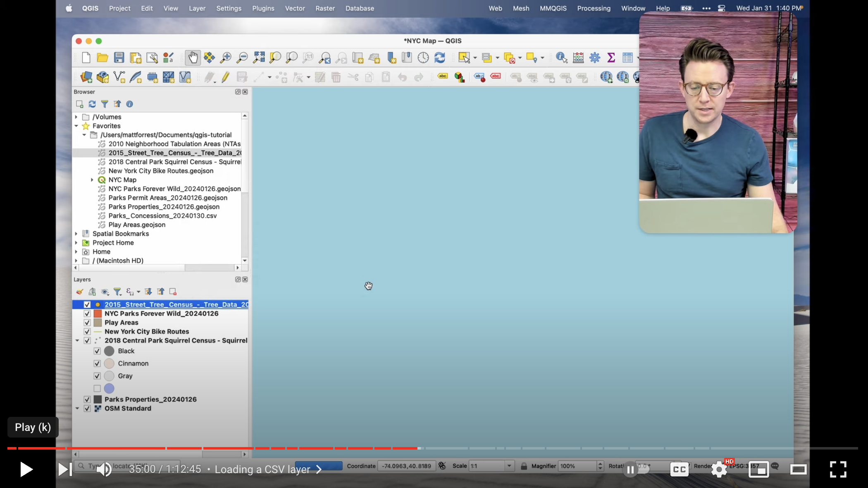
Task: Open the Identify Features tool
Action: pos(562,57)
